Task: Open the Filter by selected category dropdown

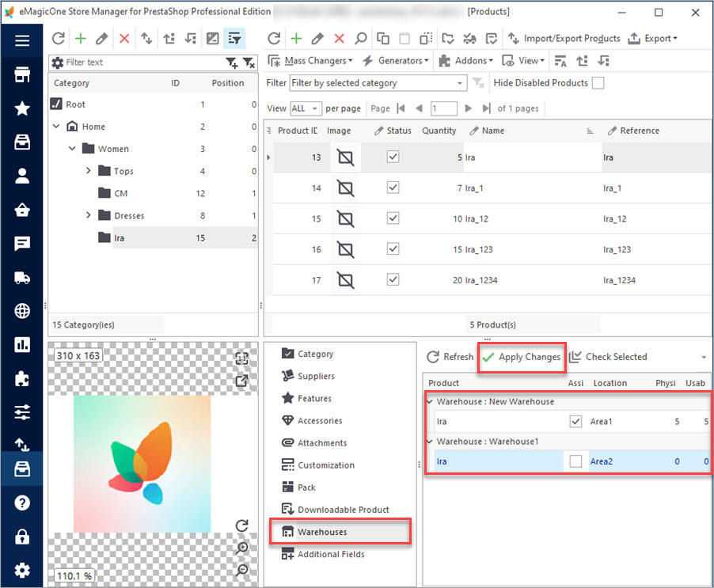Action: coord(378,83)
